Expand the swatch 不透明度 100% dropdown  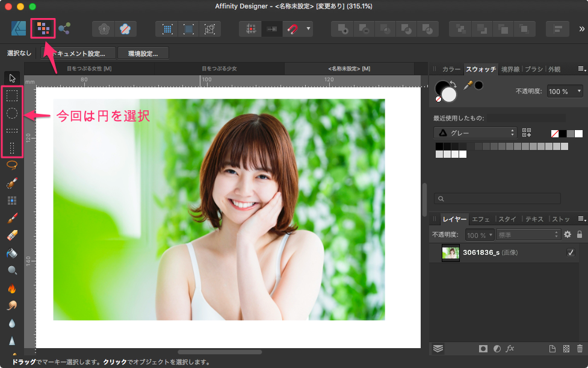point(565,92)
